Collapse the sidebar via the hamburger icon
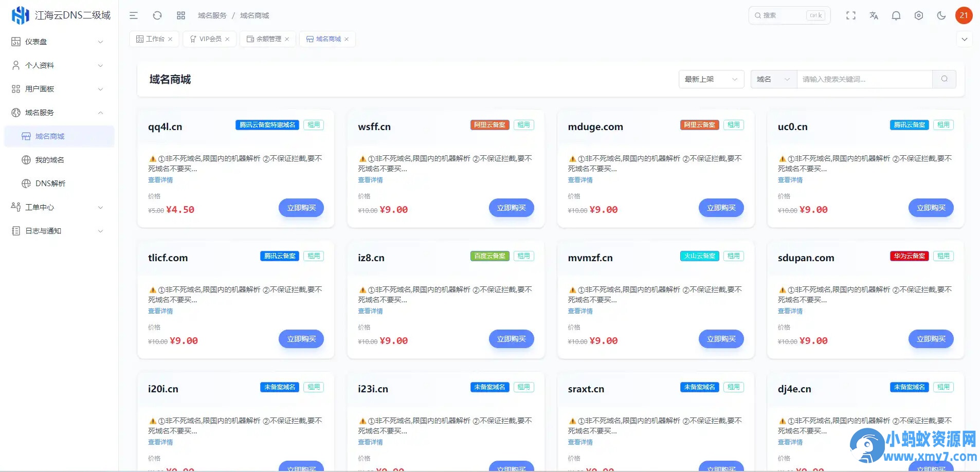Viewport: 980px width, 472px height. (x=134, y=15)
